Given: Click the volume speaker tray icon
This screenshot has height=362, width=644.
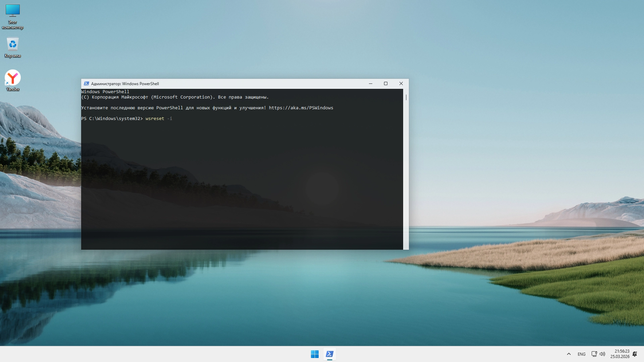Looking at the screenshot, I should 602,354.
